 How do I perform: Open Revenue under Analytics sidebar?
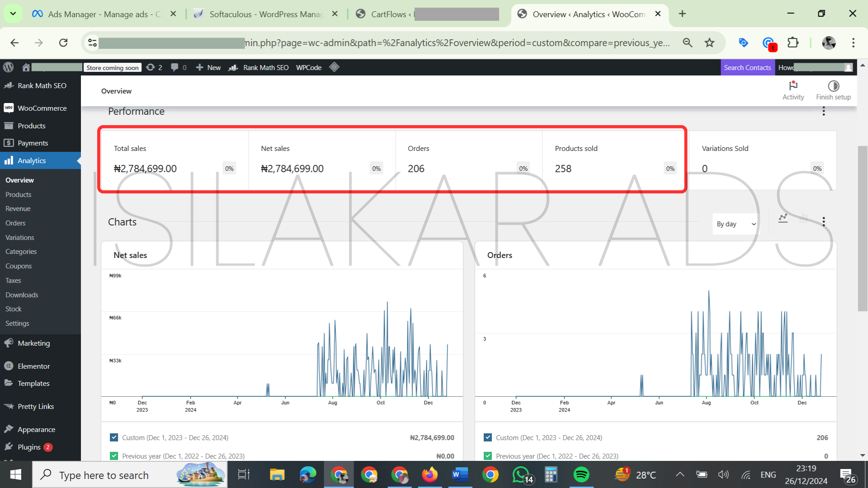point(18,209)
